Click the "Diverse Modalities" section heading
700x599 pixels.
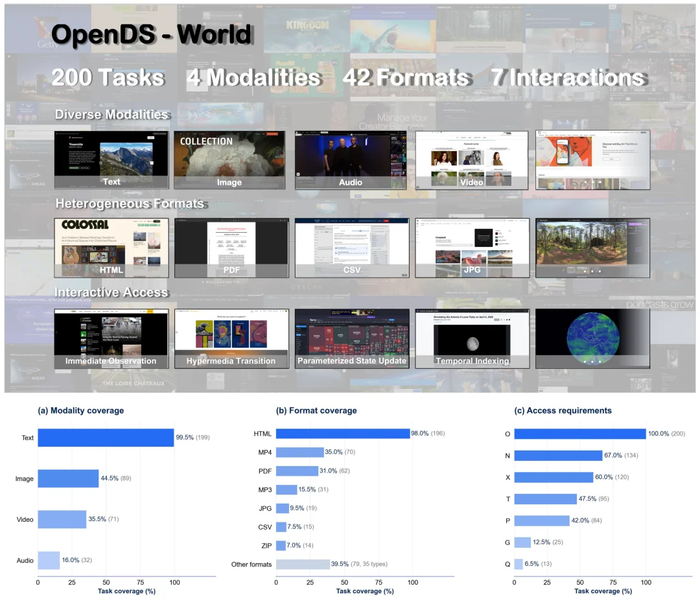[111, 115]
